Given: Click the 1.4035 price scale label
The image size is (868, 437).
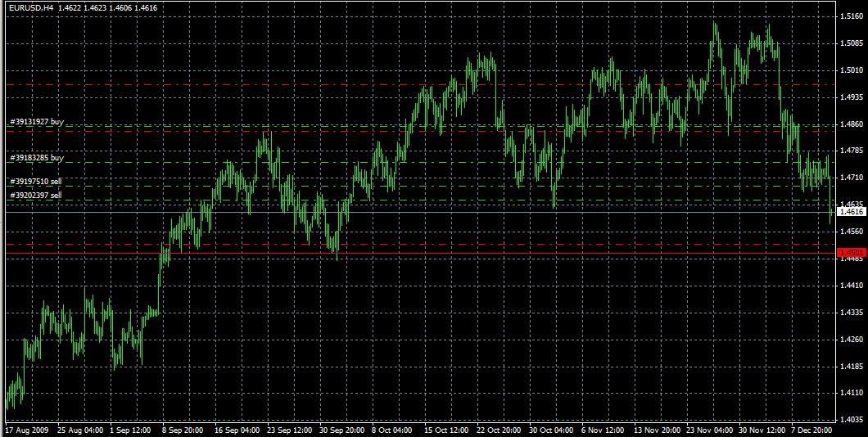Looking at the screenshot, I should [x=850, y=421].
